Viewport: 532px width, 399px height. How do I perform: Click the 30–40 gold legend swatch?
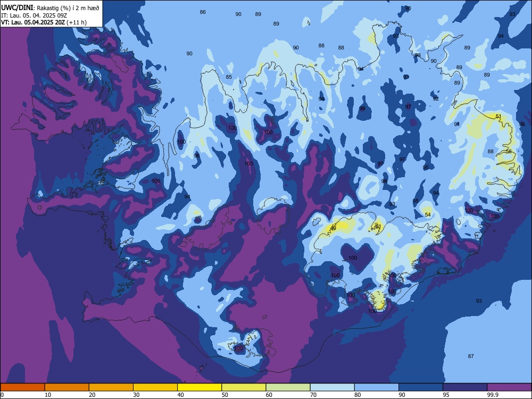click(155, 387)
